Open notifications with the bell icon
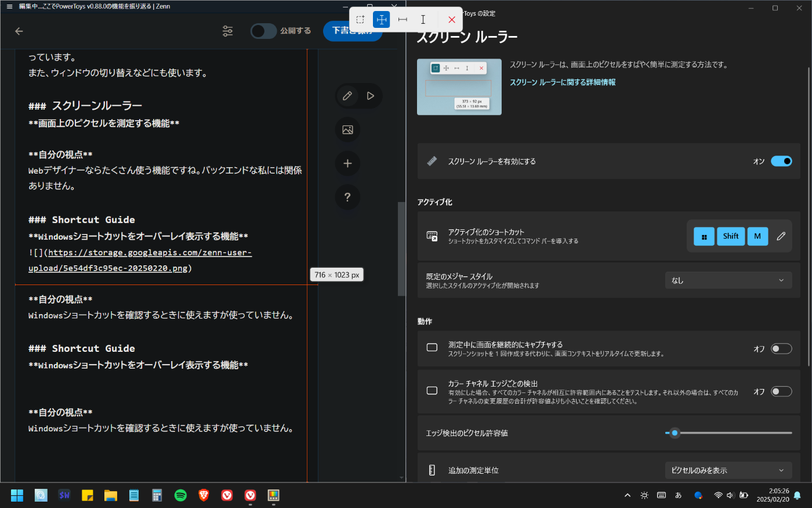The height and width of the screenshot is (508, 812). pyautogui.click(x=797, y=495)
